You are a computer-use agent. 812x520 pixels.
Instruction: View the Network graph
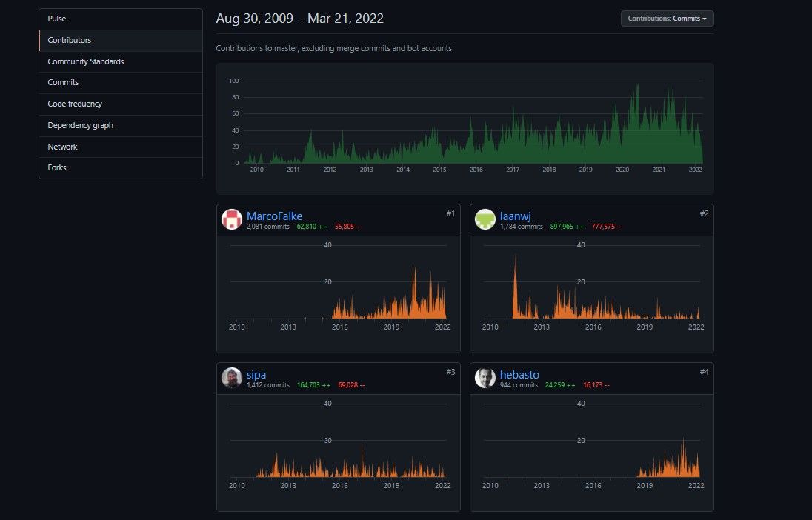tap(62, 147)
